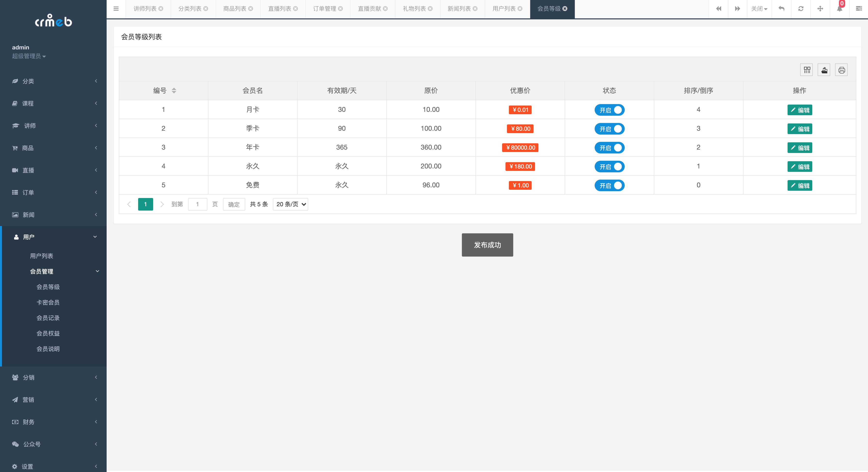Click the table export icon
The height and width of the screenshot is (472, 868).
[824, 70]
